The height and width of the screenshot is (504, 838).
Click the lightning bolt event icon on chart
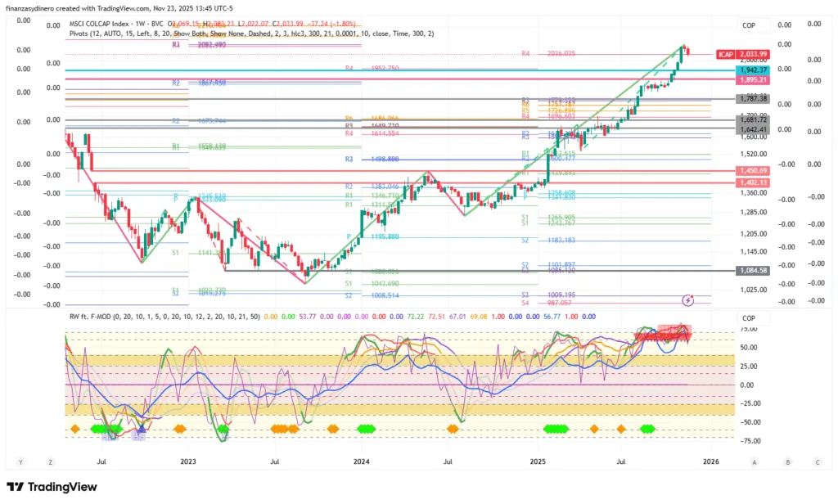click(x=687, y=300)
